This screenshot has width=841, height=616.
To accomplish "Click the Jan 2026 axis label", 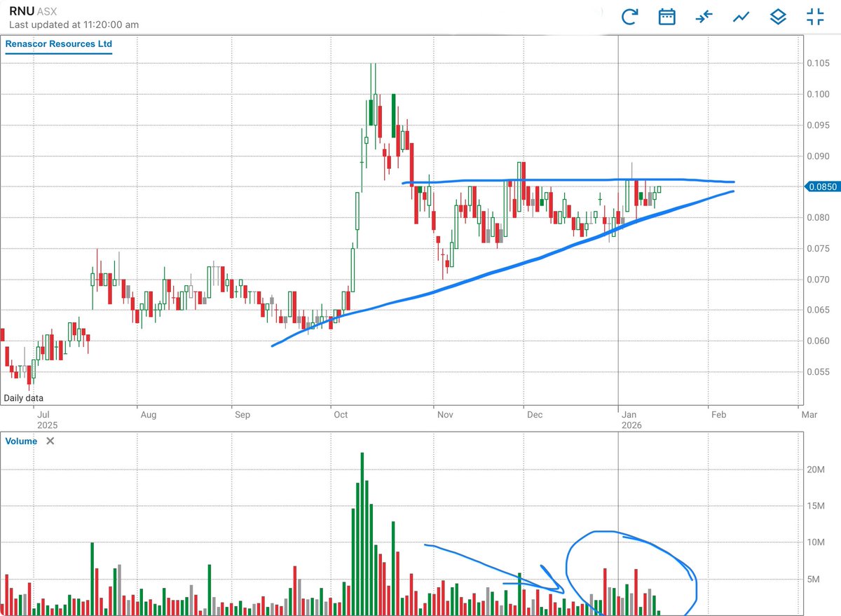I will [x=631, y=419].
